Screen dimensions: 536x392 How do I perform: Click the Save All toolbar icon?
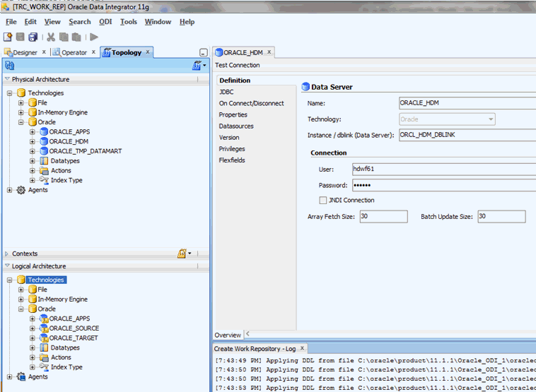coord(33,37)
